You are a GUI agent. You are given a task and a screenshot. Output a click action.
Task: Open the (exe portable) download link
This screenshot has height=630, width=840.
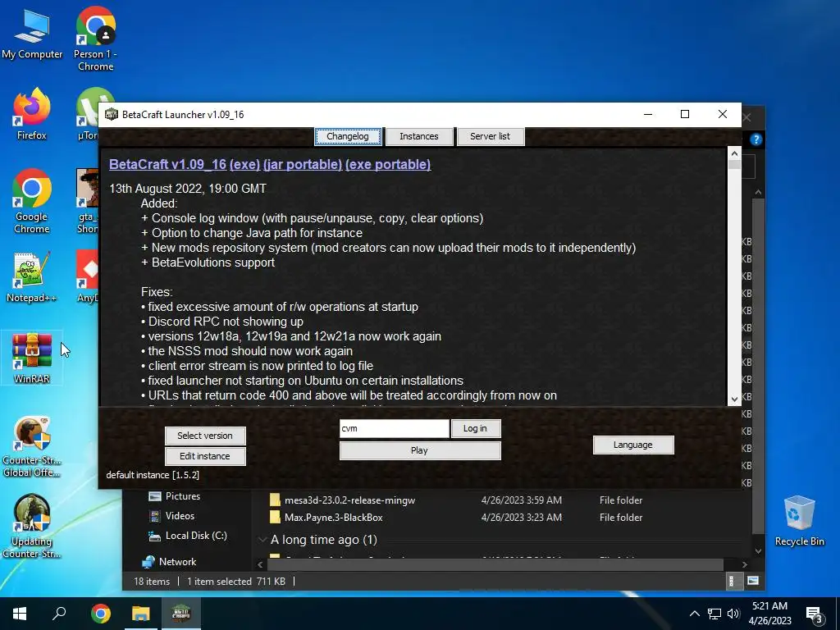point(388,164)
